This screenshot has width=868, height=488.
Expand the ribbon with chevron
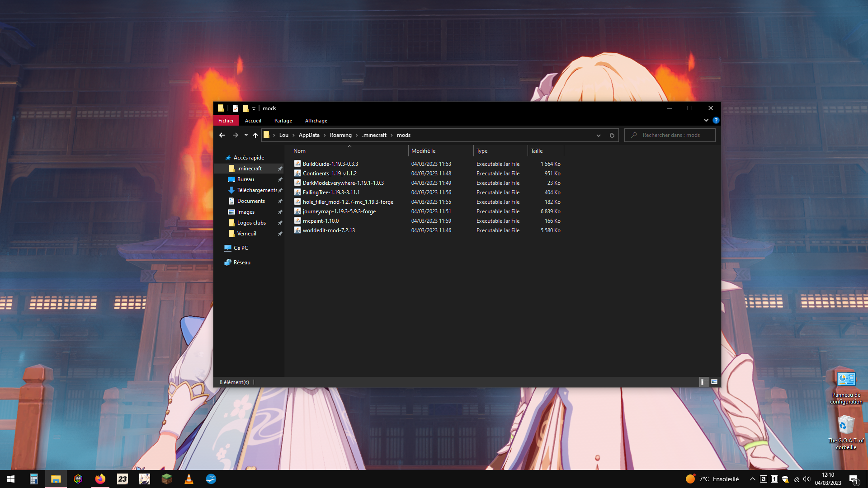706,120
